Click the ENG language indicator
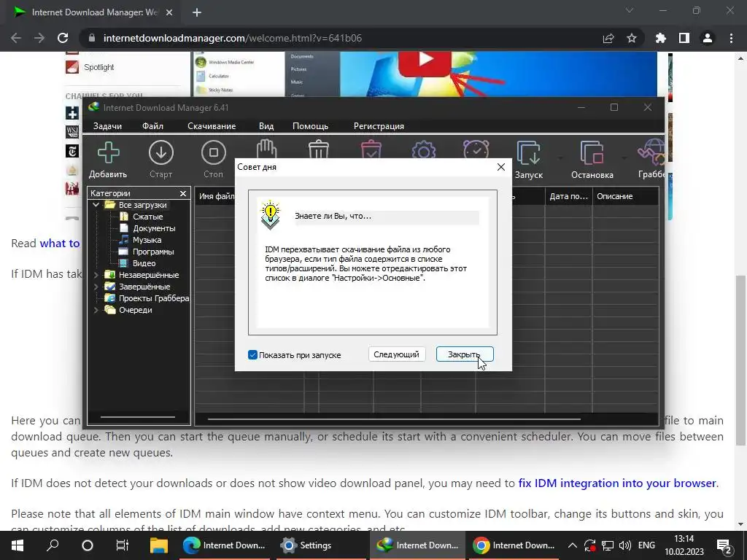The height and width of the screenshot is (560, 747). (x=646, y=545)
